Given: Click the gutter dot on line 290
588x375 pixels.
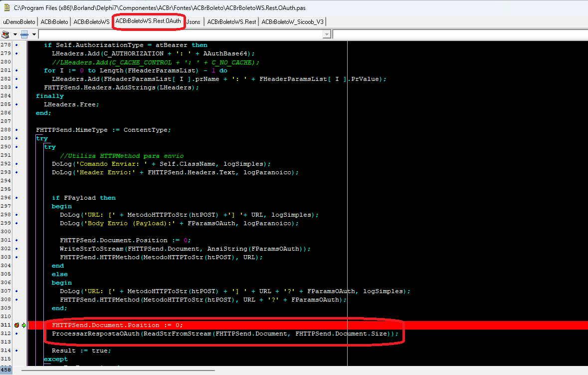Looking at the screenshot, I should pyautogui.click(x=16, y=147).
